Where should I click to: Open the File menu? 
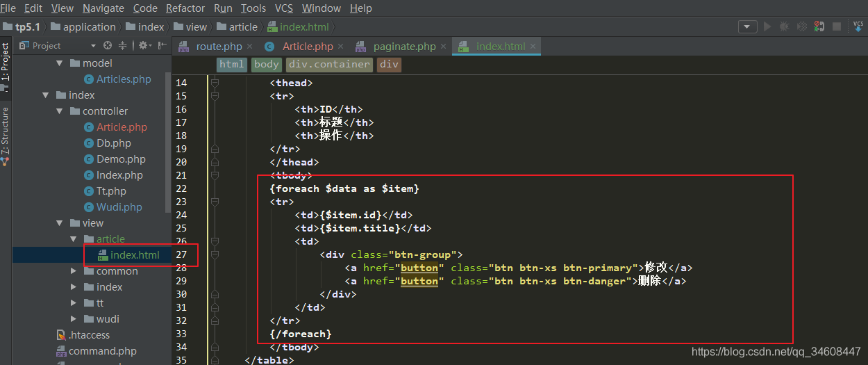tap(8, 8)
